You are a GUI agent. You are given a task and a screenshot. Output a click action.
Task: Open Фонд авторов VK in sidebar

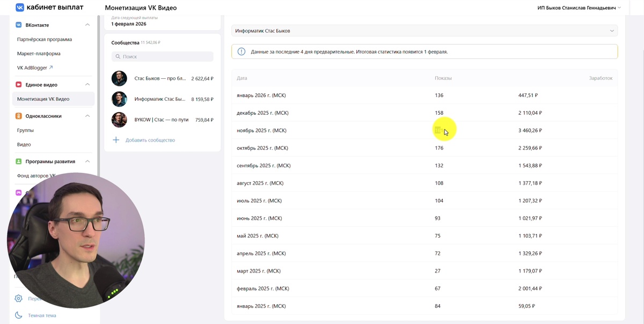[x=36, y=176]
